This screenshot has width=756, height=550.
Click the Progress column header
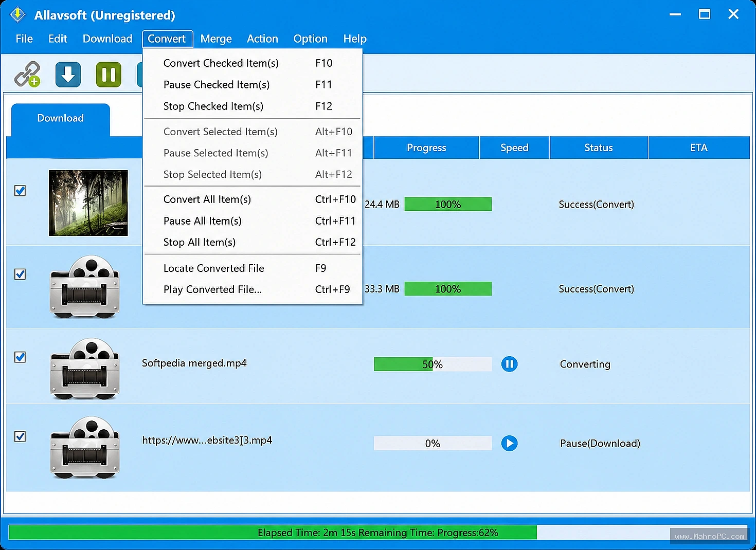(x=427, y=148)
